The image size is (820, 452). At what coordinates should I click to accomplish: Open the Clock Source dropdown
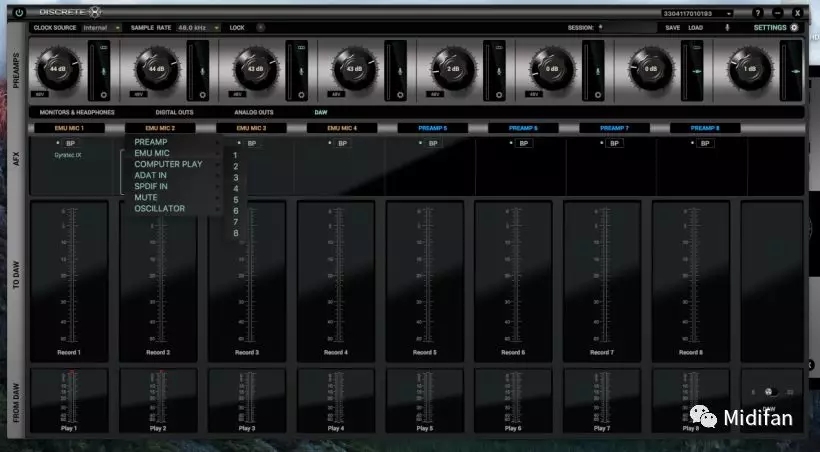click(101, 28)
